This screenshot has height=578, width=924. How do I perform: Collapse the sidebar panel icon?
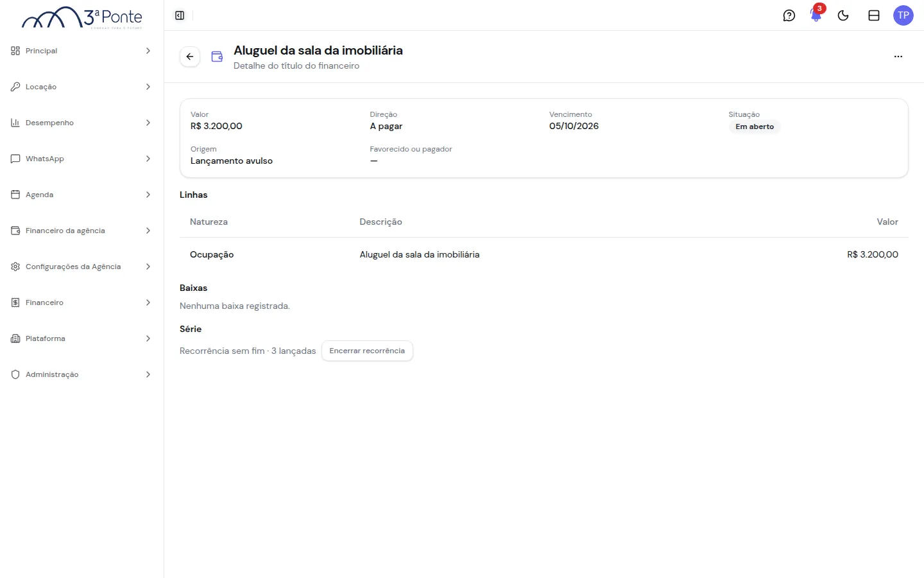(x=180, y=15)
